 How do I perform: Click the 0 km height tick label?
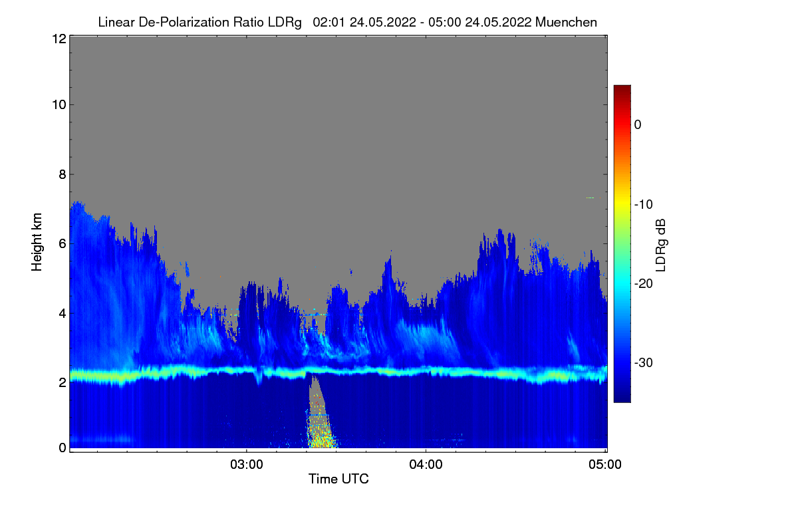63,448
